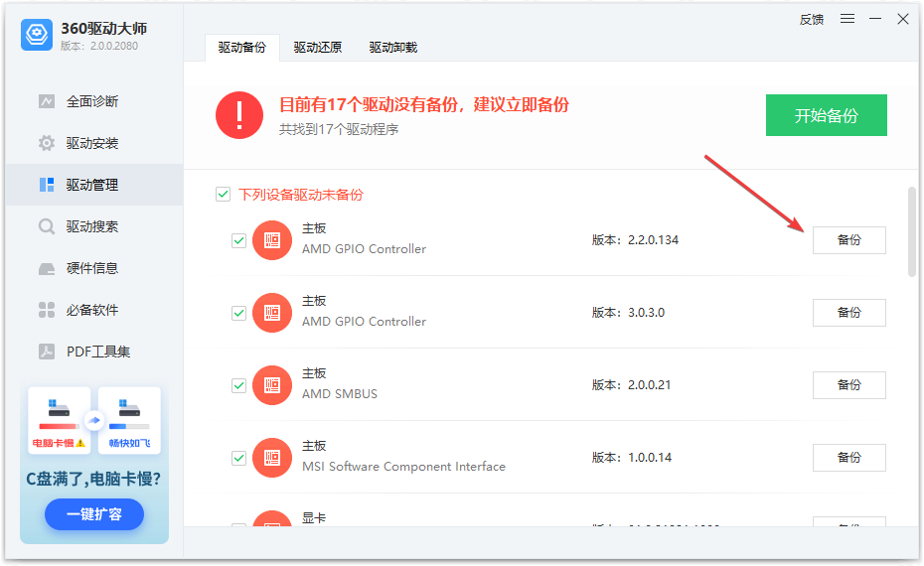Open the 必备软件 grid icon
Image resolution: width=924 pixels, height=566 pixels.
click(47, 310)
